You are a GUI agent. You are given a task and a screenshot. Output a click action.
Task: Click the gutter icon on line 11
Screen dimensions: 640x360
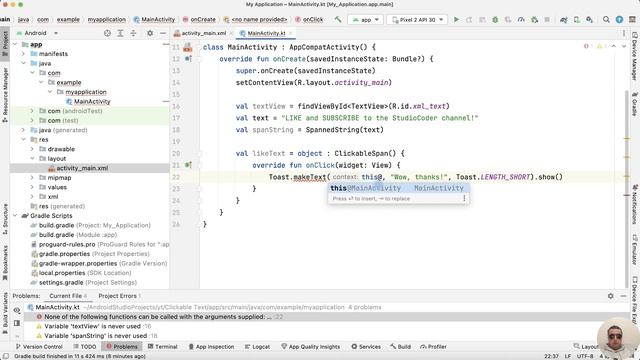point(187,47)
